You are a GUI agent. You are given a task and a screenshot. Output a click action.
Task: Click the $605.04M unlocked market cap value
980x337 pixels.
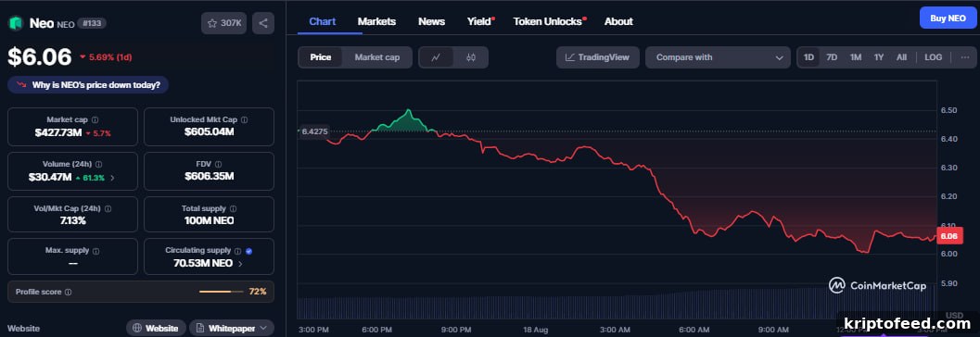[x=209, y=131]
